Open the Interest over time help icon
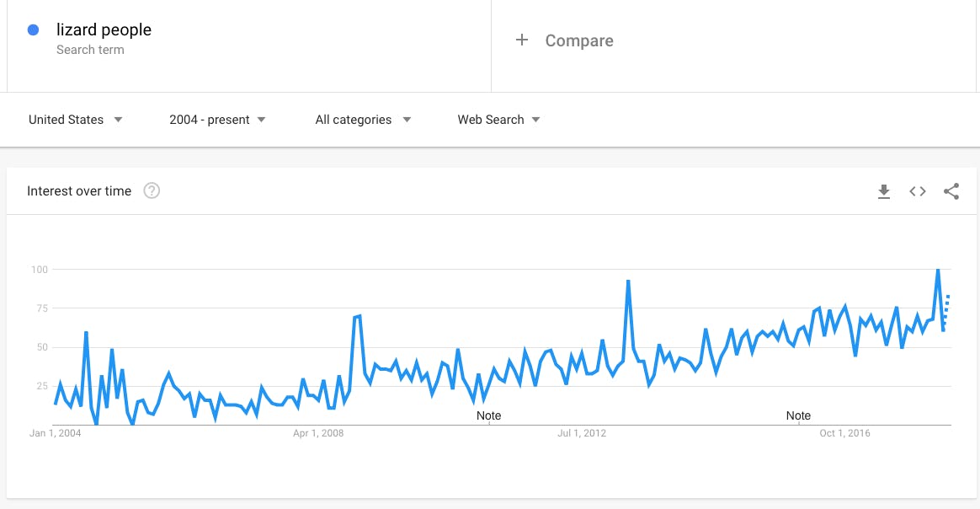 tap(152, 190)
